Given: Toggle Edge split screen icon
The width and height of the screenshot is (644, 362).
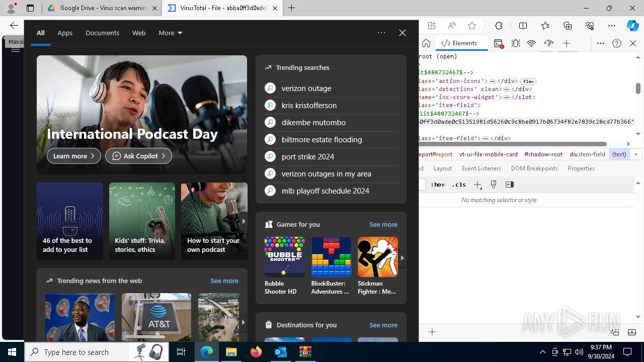Looking at the screenshot, I should click(x=523, y=26).
